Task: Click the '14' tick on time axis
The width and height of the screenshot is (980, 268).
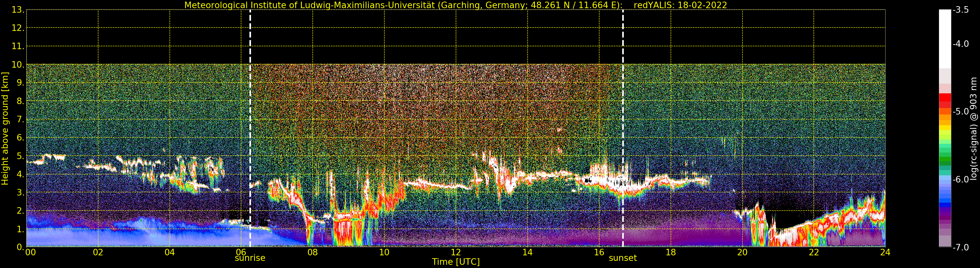Action: tap(527, 252)
